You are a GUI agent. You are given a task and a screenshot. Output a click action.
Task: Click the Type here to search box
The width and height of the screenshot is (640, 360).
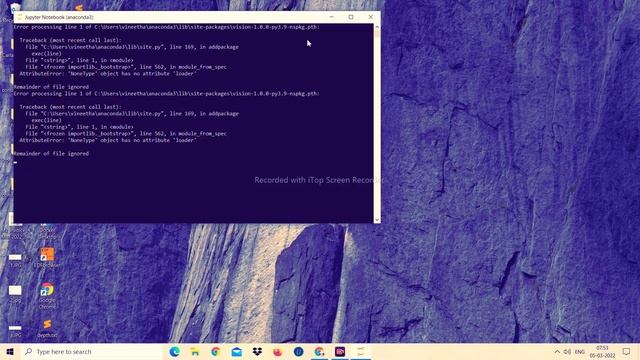click(x=92, y=351)
